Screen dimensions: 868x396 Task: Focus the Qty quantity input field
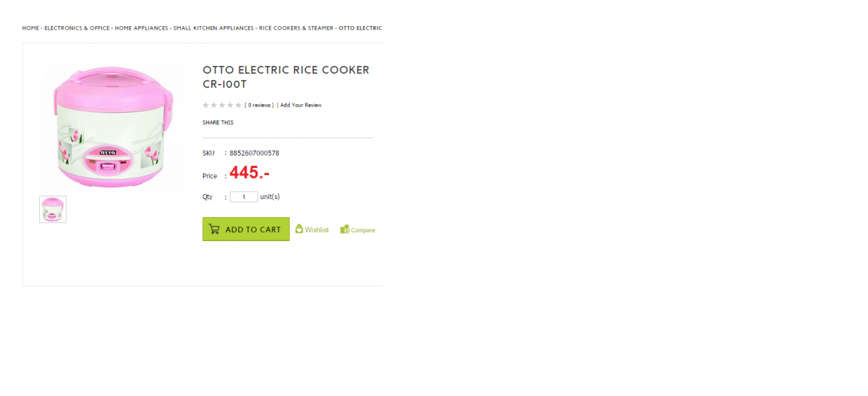click(x=244, y=197)
